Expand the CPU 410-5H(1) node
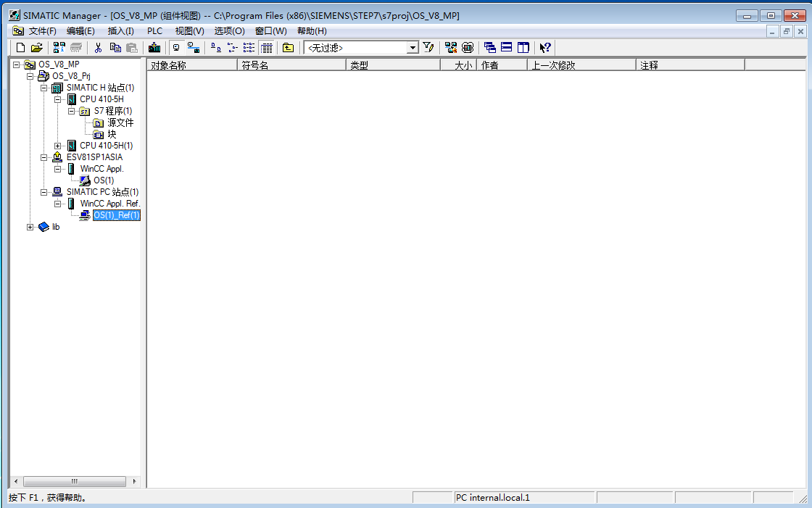812x508 pixels. (57, 146)
